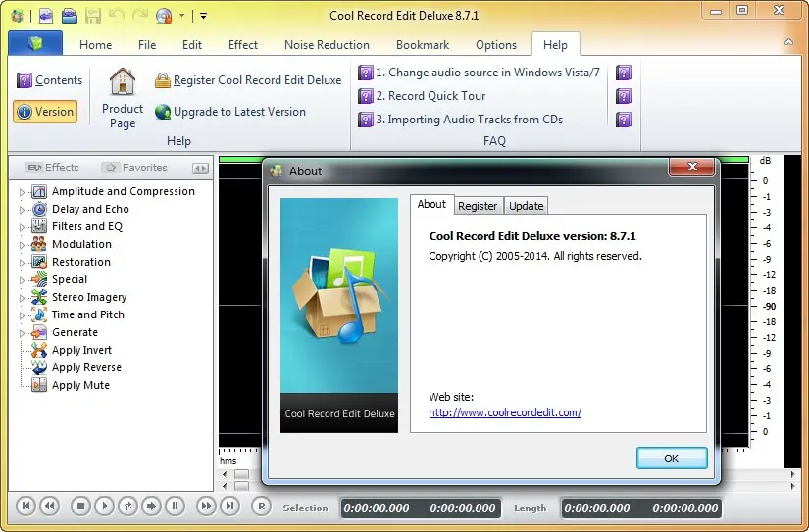Image resolution: width=809 pixels, height=532 pixels.
Task: Open FAQ 3 Importing Audio Tracks from CDs
Action: [460, 120]
